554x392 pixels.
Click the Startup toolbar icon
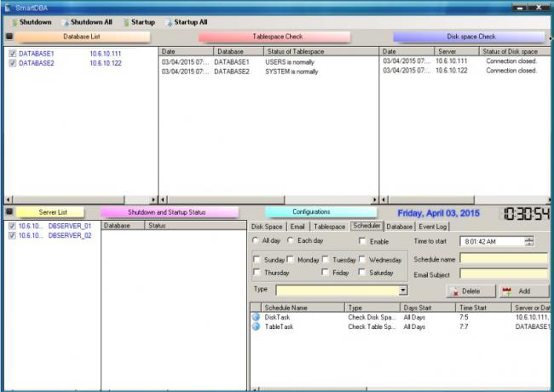(125, 22)
